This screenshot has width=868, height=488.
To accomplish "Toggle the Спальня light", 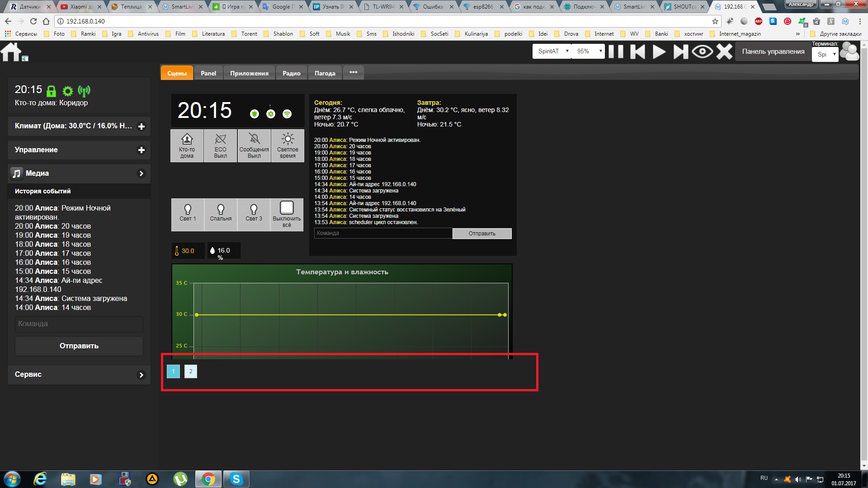I will (x=221, y=215).
